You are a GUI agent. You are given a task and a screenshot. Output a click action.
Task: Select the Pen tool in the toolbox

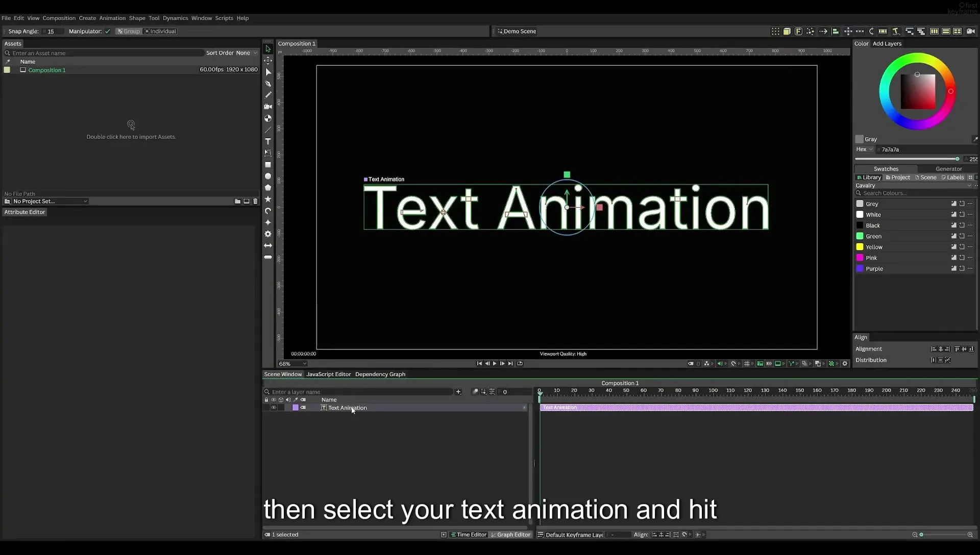(x=268, y=84)
